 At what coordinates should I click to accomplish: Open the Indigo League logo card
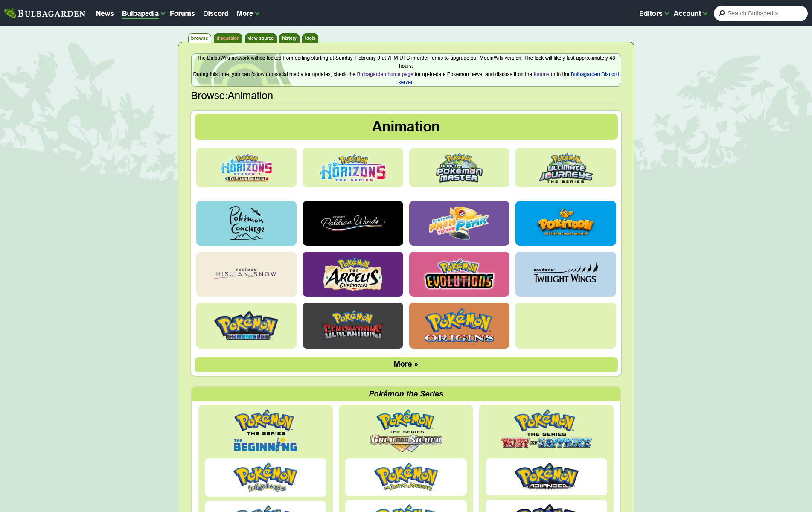(x=265, y=477)
